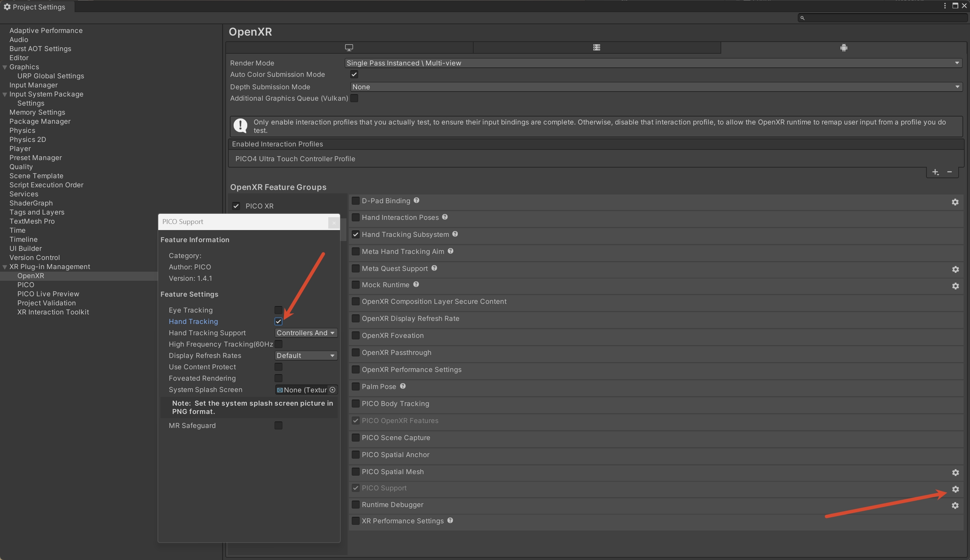Screen dimensions: 970x560
Task: Open Tags and Layers settings
Action: [37, 212]
